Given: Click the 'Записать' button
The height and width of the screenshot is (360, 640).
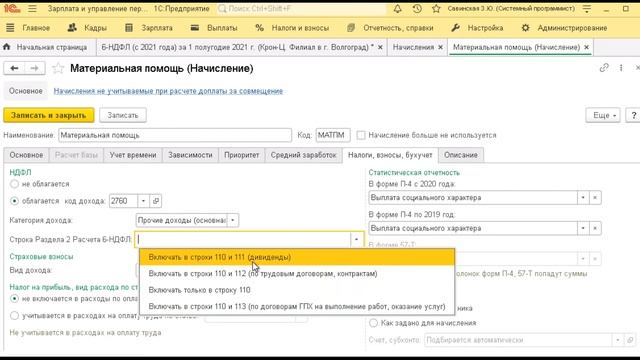Looking at the screenshot, I should (123, 116).
